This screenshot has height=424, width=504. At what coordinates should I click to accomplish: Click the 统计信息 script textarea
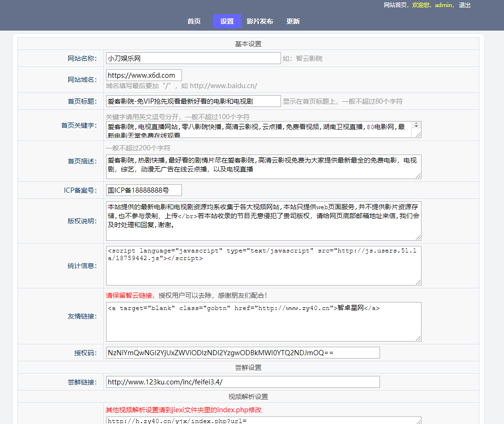(x=263, y=266)
